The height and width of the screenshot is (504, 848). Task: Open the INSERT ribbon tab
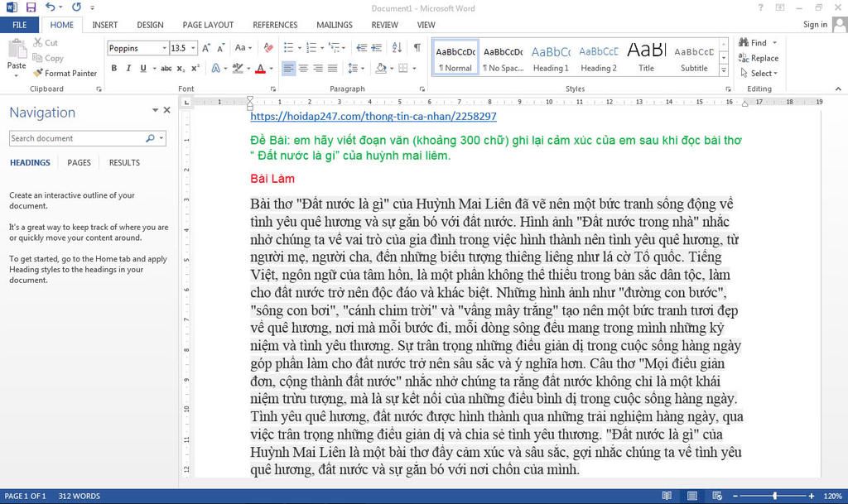[x=105, y=25]
